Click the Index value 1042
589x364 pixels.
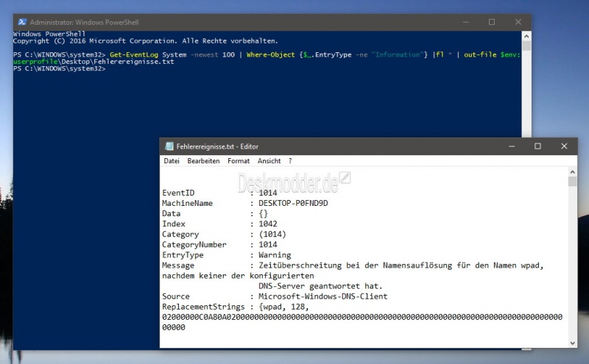click(268, 224)
